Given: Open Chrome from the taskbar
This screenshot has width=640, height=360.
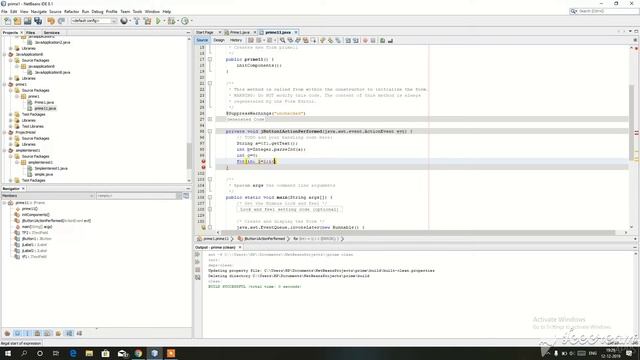Looking at the screenshot, I should click(x=138, y=353).
